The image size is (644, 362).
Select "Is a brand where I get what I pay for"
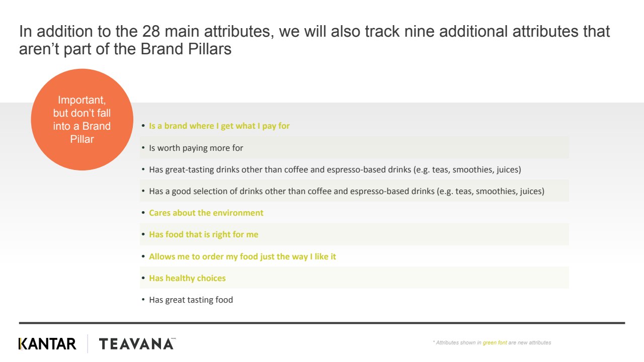[x=219, y=126]
